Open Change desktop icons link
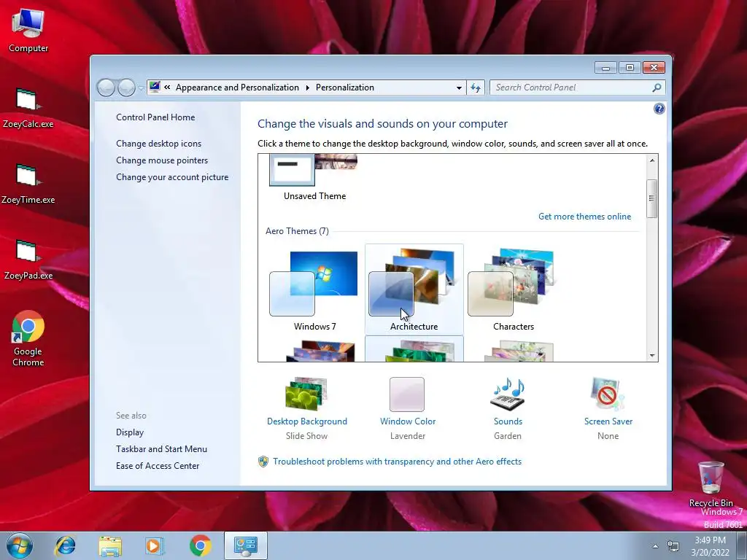Screen dimensions: 747x560 158,144
